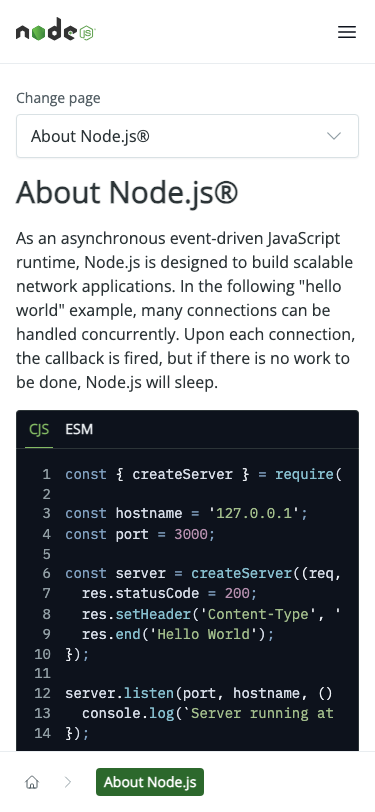Click the 'res.statusCode = 200;' line
The image size is (375, 812).
169,593
